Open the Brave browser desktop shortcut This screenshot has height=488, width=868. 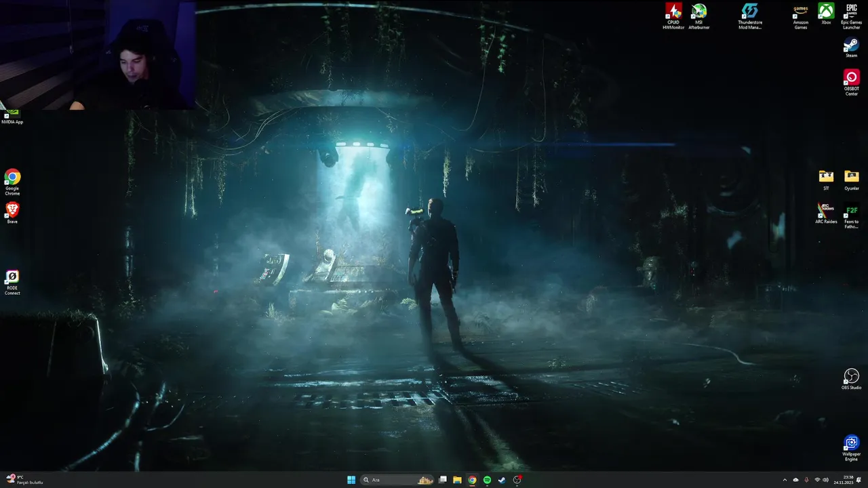click(x=12, y=213)
